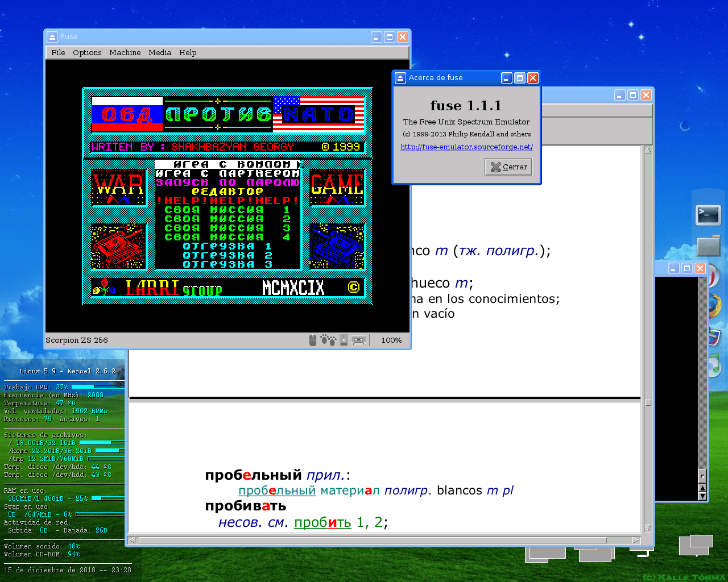Select ЗАПУСК ПО ПАРОЛЮ in the game menu
728x582 pixels.
coord(227,182)
